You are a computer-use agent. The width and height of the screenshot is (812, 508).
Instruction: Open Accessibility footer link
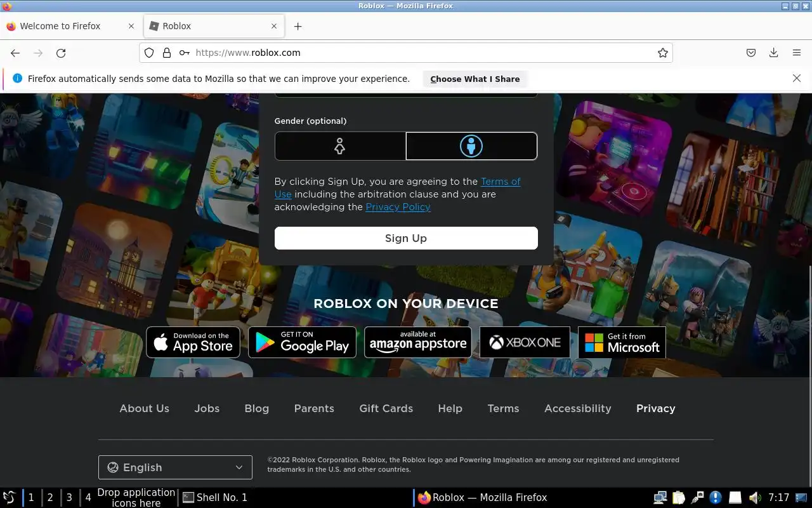578,408
